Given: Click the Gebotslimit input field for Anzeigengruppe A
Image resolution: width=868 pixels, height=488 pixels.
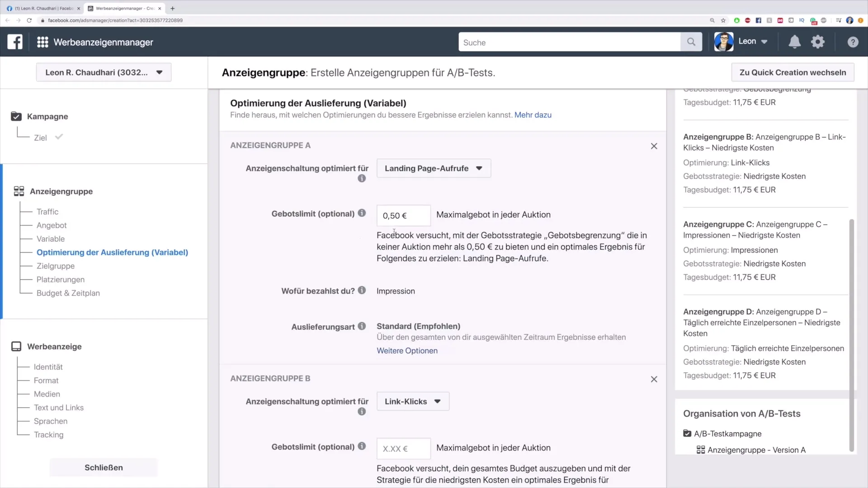Looking at the screenshot, I should [403, 215].
